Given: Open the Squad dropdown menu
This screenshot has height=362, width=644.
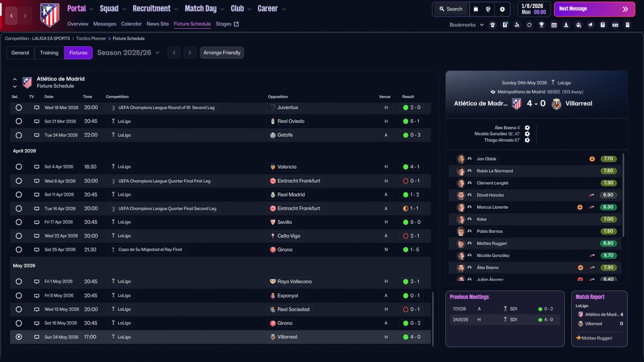Looking at the screenshot, I should 113,9.
